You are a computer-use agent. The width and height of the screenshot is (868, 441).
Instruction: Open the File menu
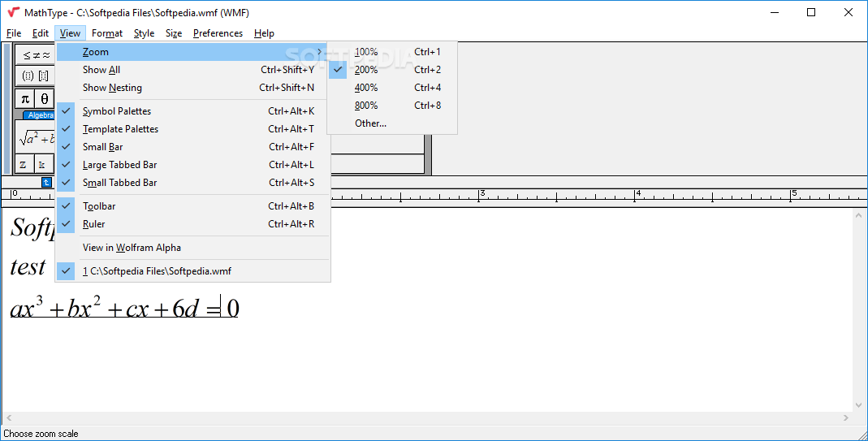point(14,33)
